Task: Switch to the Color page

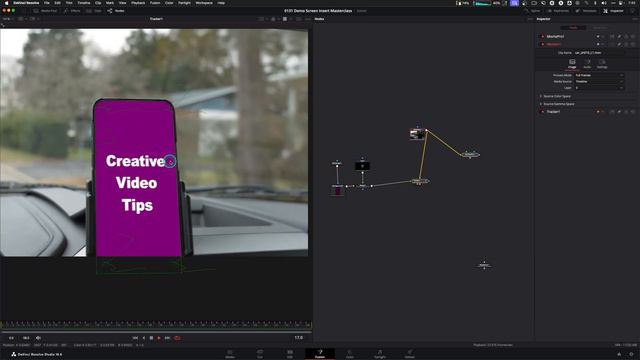Action: [350, 354]
